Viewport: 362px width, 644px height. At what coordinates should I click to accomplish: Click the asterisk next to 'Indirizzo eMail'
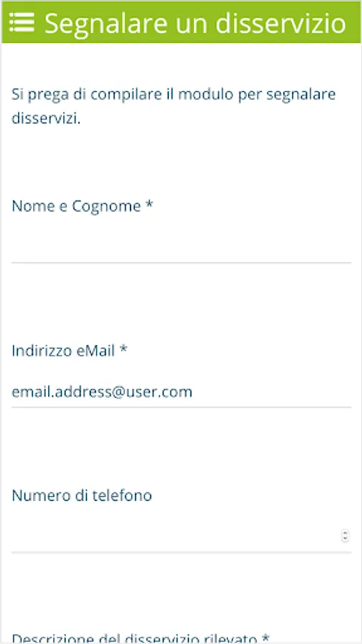(x=124, y=349)
